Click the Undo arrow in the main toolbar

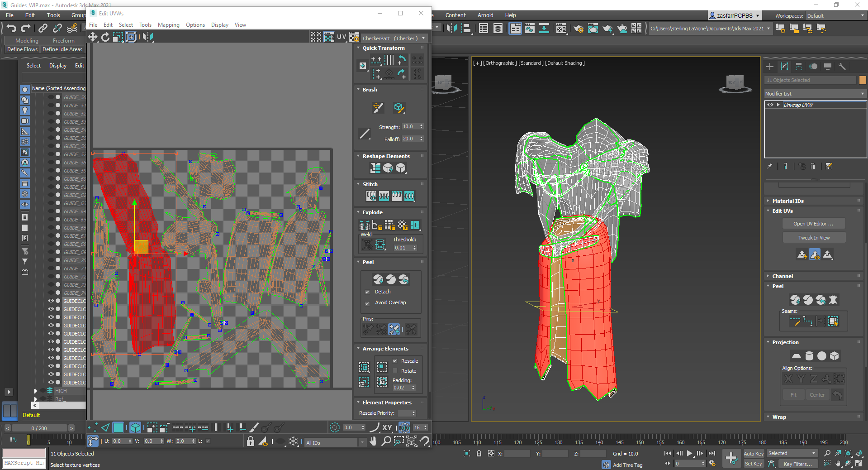(11, 28)
